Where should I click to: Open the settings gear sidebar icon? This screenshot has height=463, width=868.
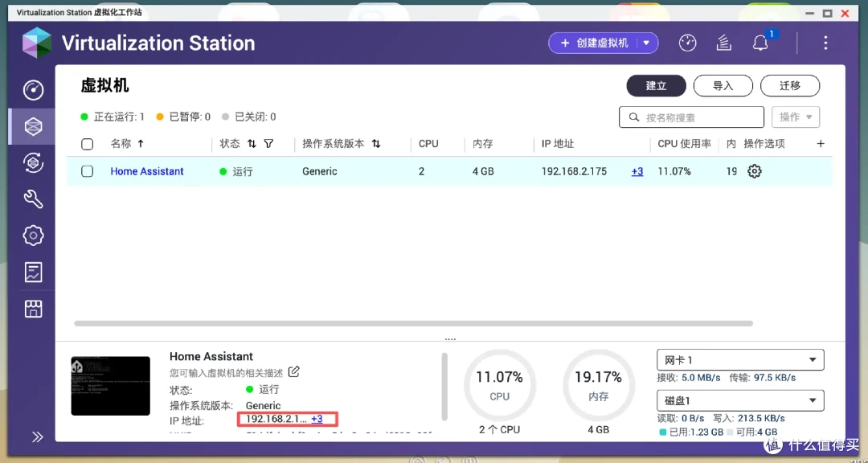pyautogui.click(x=33, y=236)
